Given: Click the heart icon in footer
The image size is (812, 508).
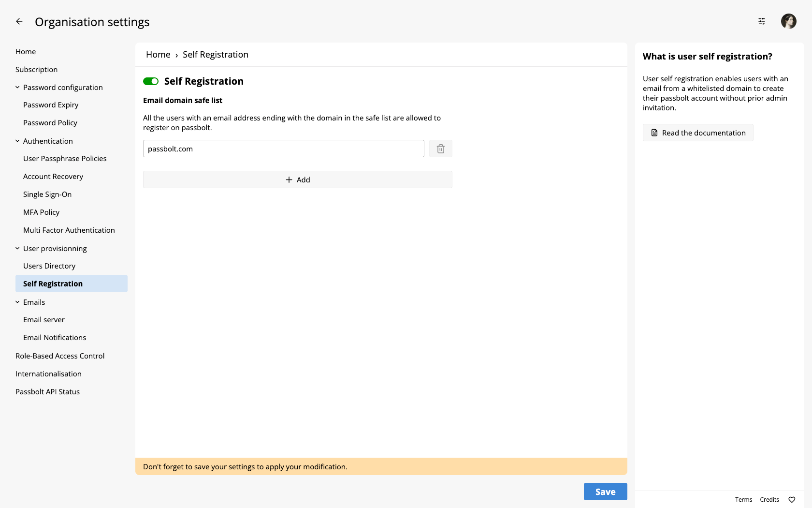Looking at the screenshot, I should coord(792,500).
